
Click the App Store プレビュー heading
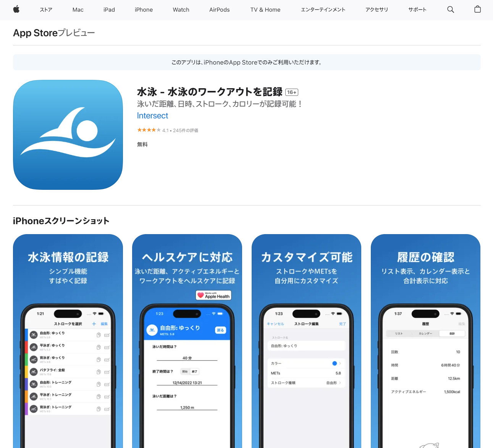click(54, 33)
